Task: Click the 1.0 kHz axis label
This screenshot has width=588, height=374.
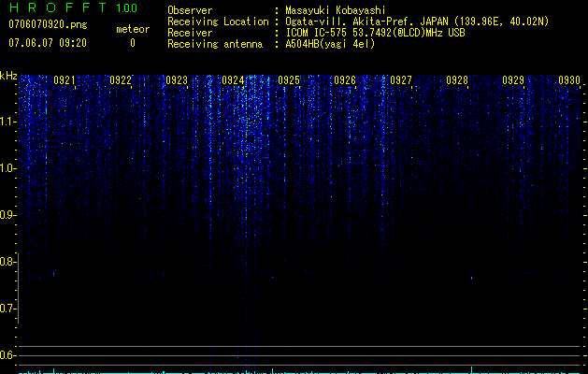Action: [x=7, y=168]
